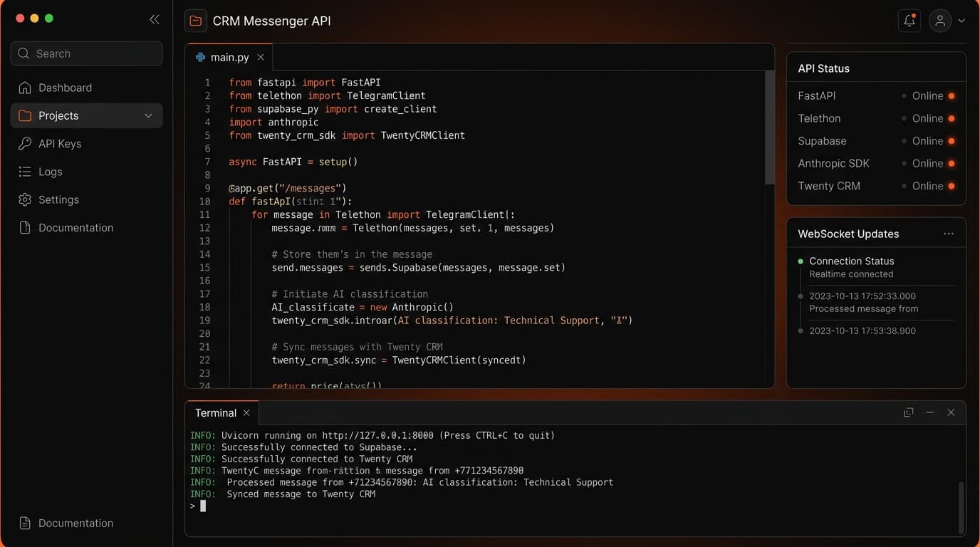The height and width of the screenshot is (547, 980).
Task: Open Documentation at bottom of sidebar
Action: tap(75, 523)
